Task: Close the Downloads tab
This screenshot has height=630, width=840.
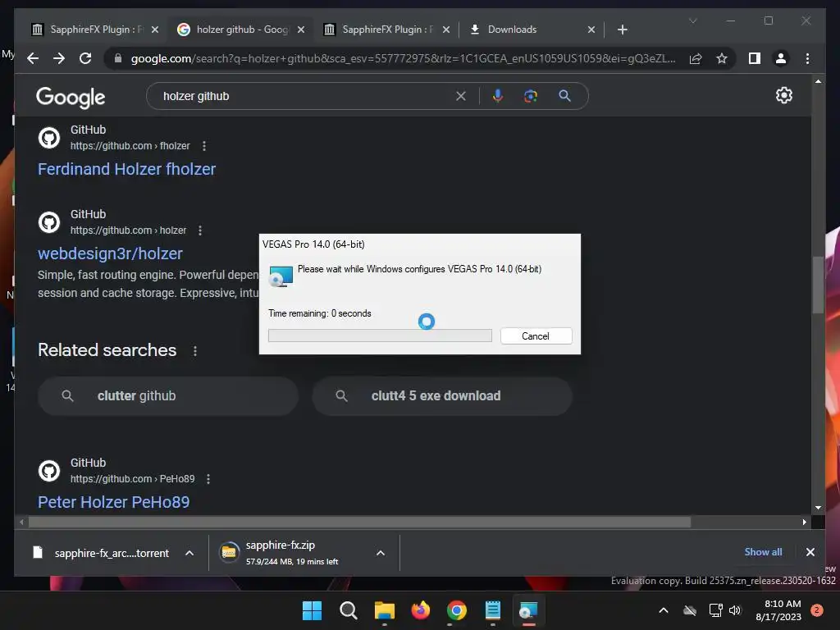Action: pyautogui.click(x=591, y=30)
